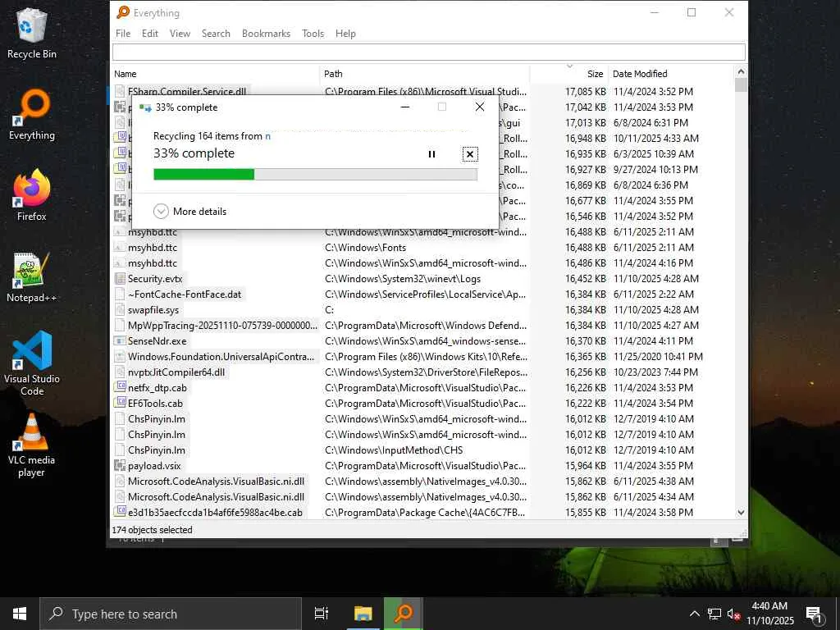The height and width of the screenshot is (630, 840).
Task: Click the 11/25/2020 10:41 PM date cell
Action: (x=658, y=356)
